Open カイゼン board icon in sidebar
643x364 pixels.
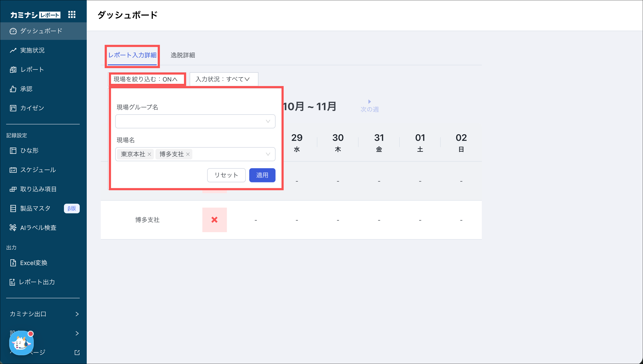(13, 108)
